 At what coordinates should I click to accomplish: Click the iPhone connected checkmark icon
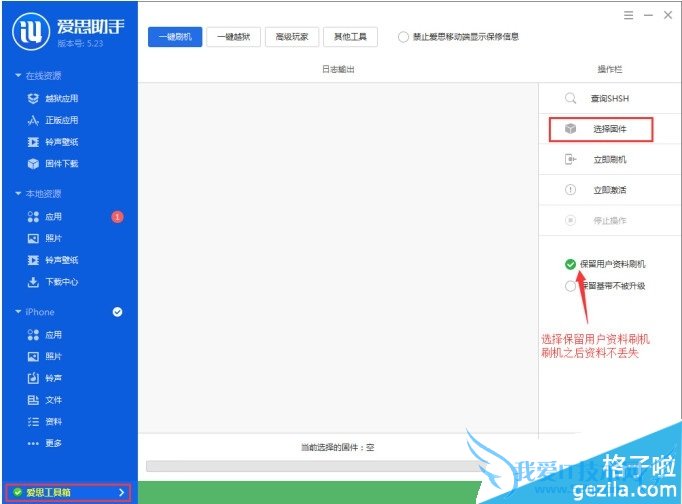click(x=117, y=312)
